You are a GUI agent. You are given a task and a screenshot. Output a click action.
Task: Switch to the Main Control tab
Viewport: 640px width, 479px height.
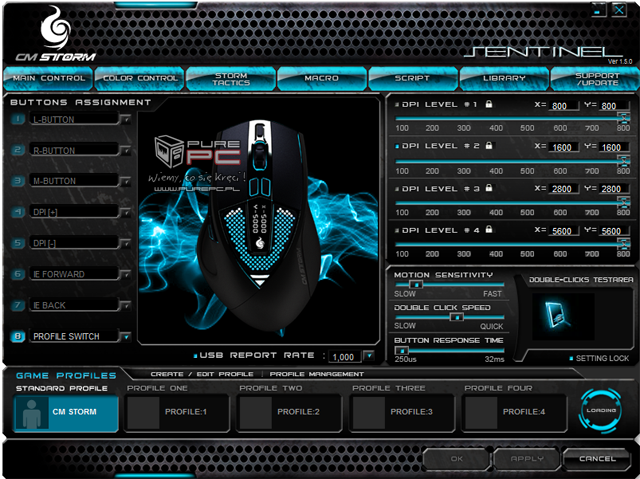tap(49, 78)
